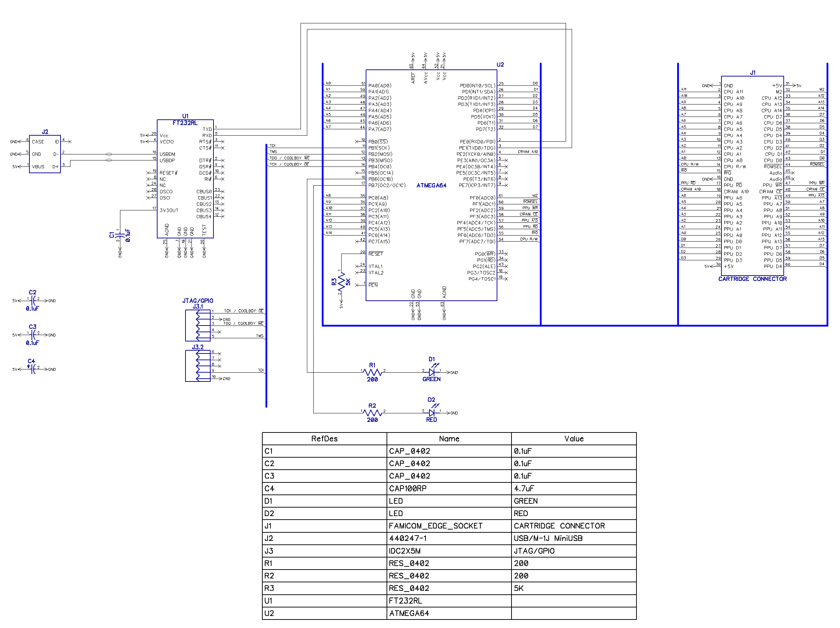Select the R3 5K pull-up resistor symbol
The width and height of the screenshot is (840, 628).
[341, 282]
